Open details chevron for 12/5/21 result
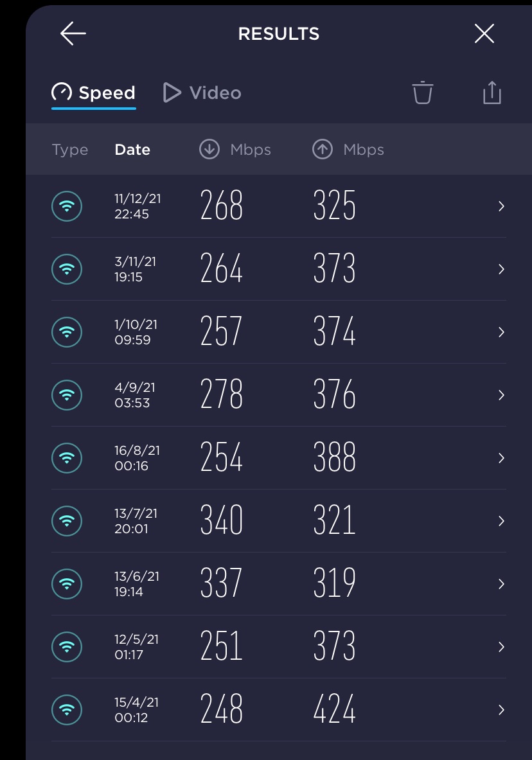The image size is (532, 760). [501, 646]
